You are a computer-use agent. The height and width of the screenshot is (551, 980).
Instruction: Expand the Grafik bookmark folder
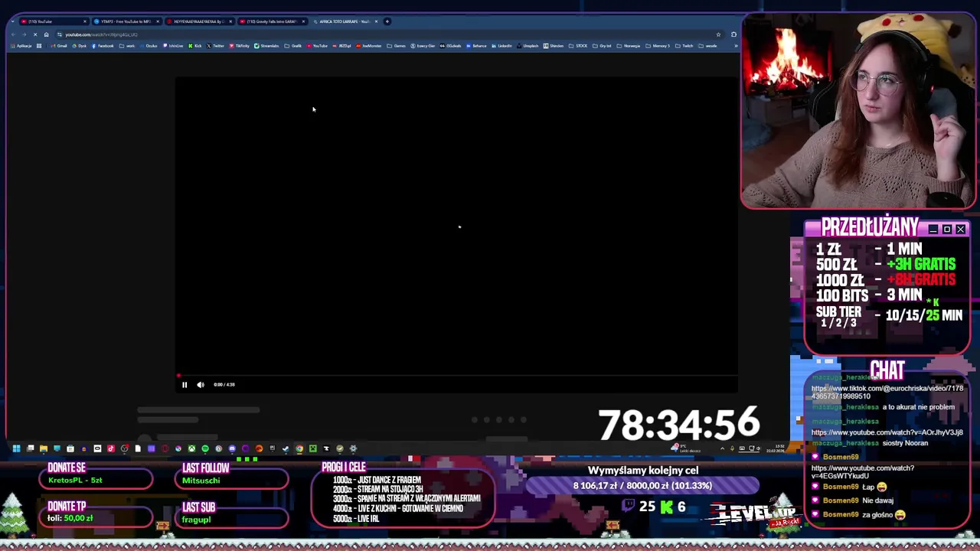click(292, 46)
